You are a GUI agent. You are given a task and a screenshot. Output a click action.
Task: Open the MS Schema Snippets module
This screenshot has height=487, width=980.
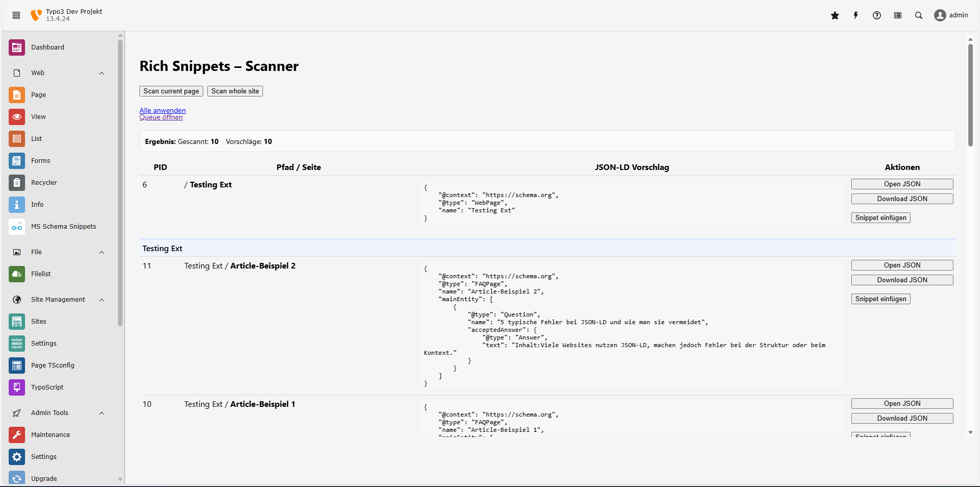pyautogui.click(x=63, y=226)
